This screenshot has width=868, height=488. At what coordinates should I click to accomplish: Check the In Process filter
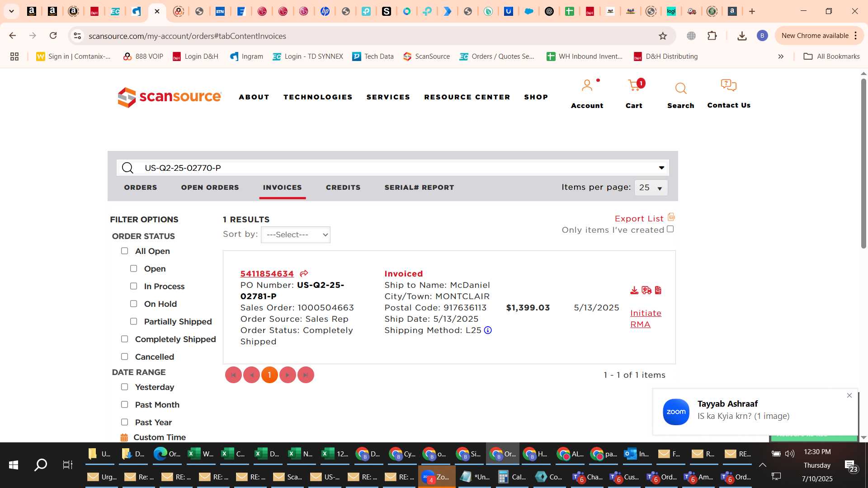(133, 286)
